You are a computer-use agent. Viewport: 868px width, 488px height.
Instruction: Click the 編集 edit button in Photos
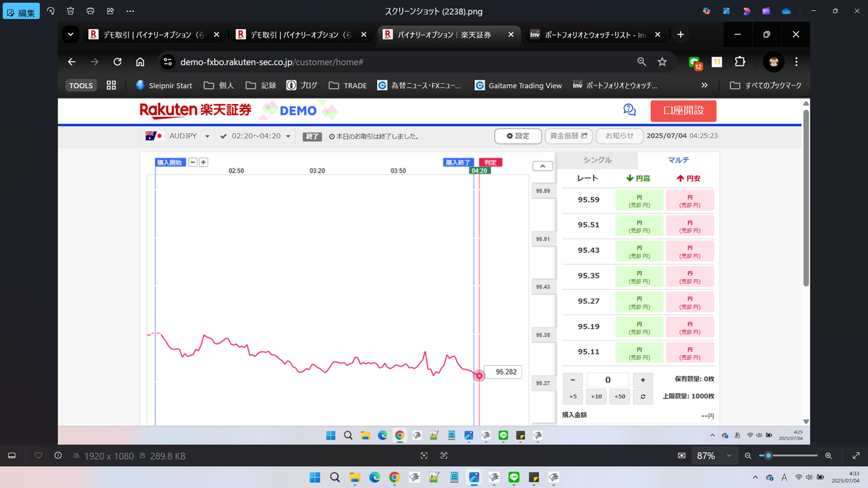pos(20,12)
